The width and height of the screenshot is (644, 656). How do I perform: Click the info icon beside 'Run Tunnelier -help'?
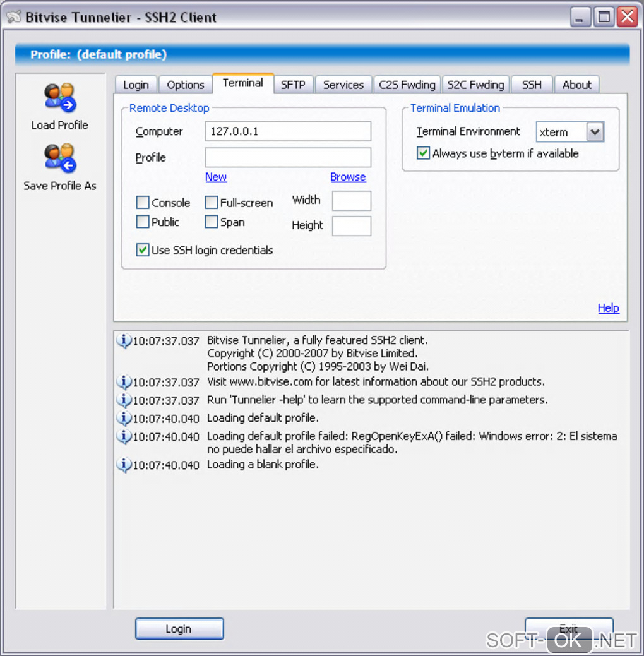(124, 400)
